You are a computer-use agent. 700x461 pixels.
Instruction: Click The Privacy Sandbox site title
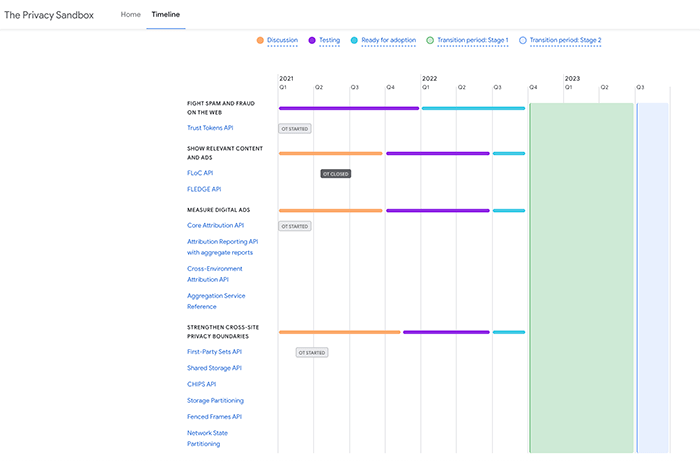[49, 15]
